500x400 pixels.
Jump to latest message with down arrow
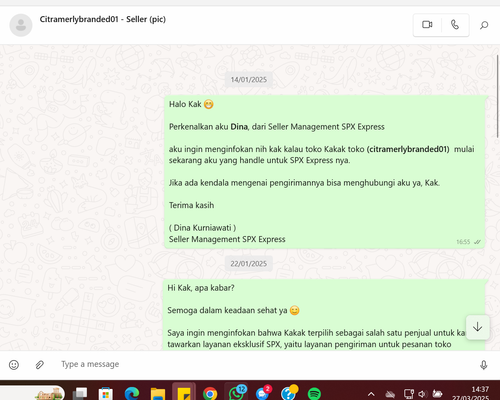(x=477, y=327)
